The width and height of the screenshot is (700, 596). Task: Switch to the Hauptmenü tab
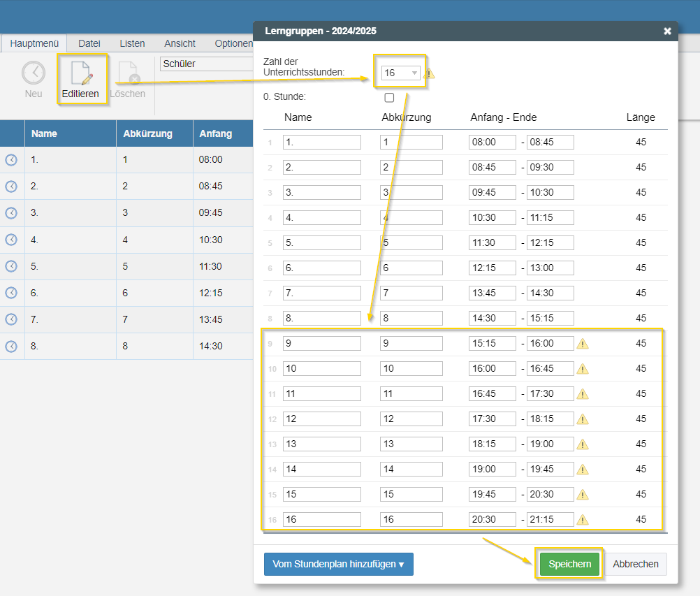34,43
